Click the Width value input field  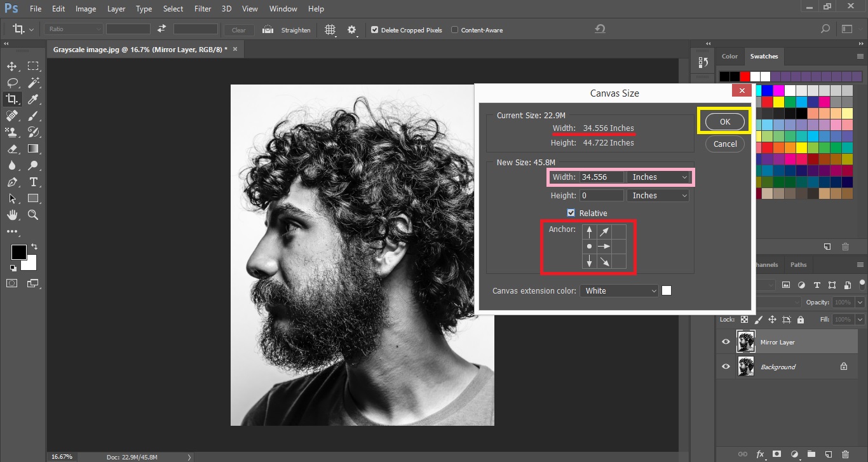(x=601, y=177)
